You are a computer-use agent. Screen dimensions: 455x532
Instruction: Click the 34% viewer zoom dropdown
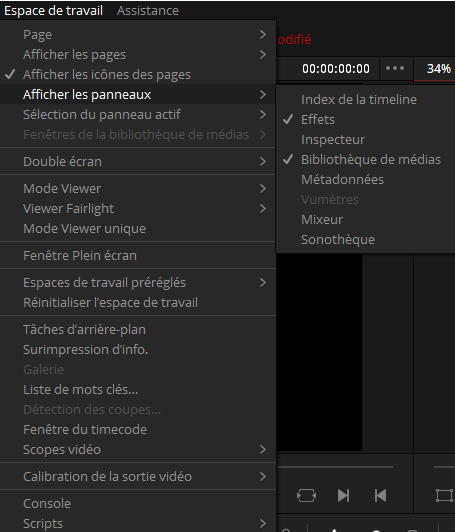(x=438, y=69)
